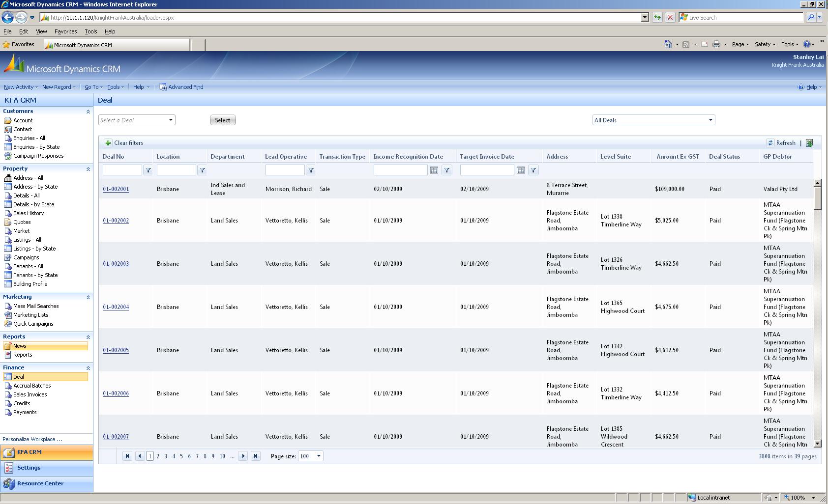The image size is (828, 504).
Task: Open calendar picker for Target Invoice Date
Action: (521, 170)
